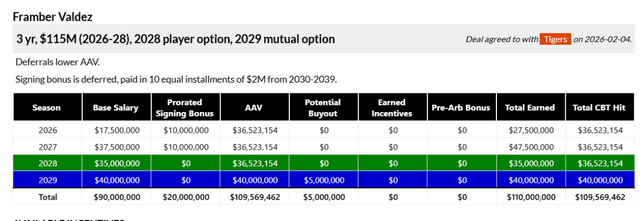The image size is (644, 221).
Task: Click the Total row $109,569,462 AAV cell
Action: (255, 197)
